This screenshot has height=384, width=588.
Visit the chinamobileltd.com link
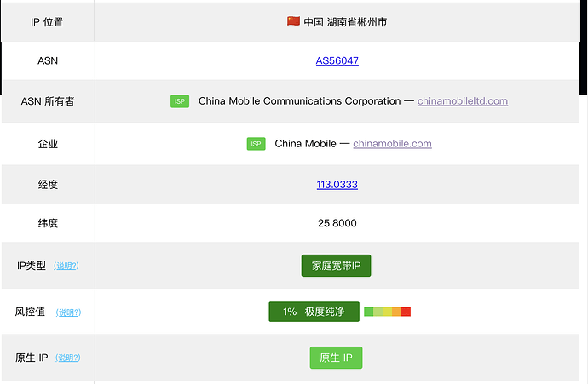(x=463, y=101)
